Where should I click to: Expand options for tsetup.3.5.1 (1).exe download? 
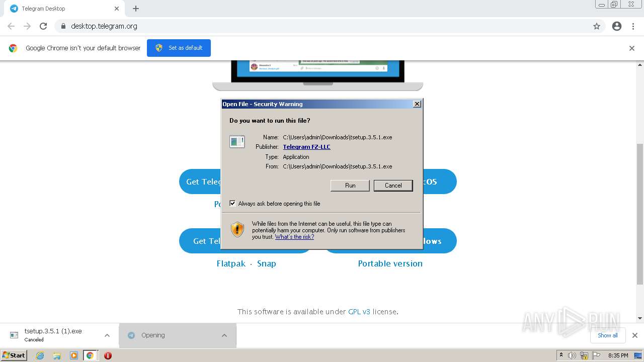[107, 335]
